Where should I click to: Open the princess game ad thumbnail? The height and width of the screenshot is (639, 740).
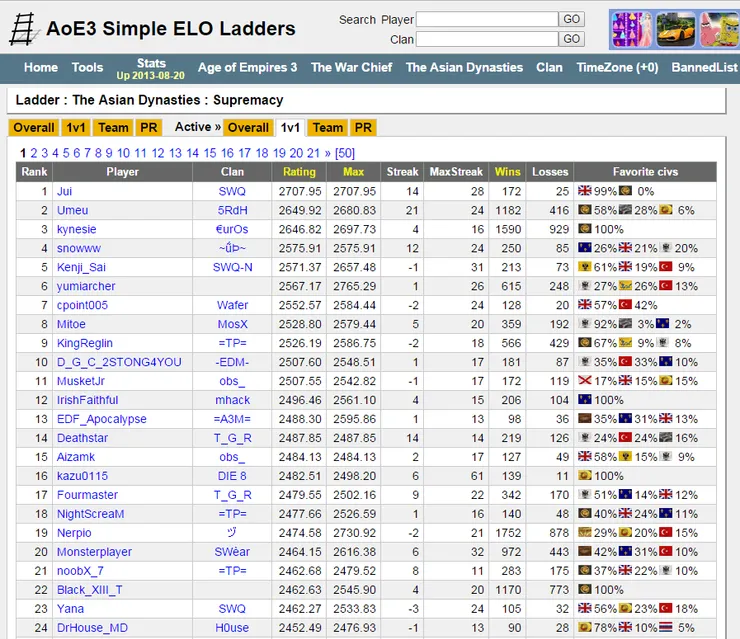(632, 30)
